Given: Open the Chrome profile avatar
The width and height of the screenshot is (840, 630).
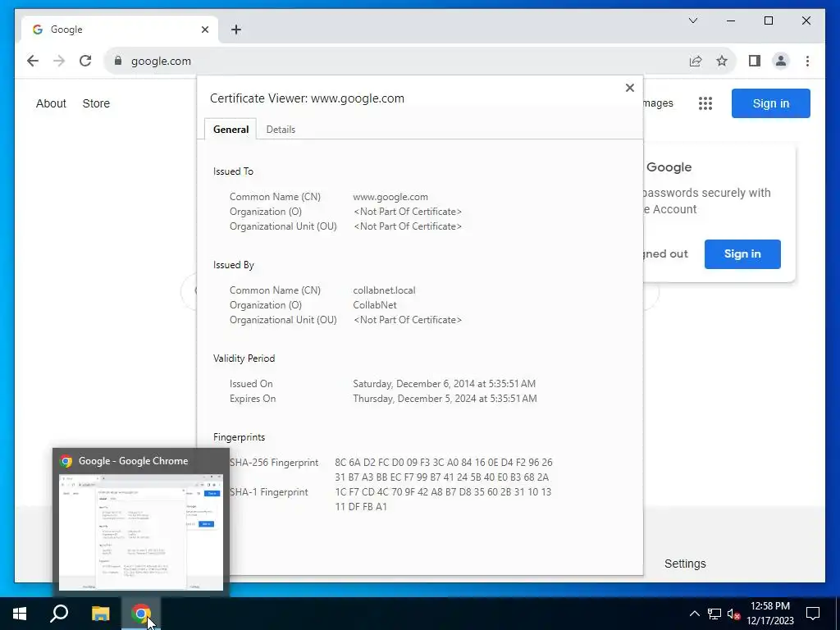Looking at the screenshot, I should [x=781, y=61].
